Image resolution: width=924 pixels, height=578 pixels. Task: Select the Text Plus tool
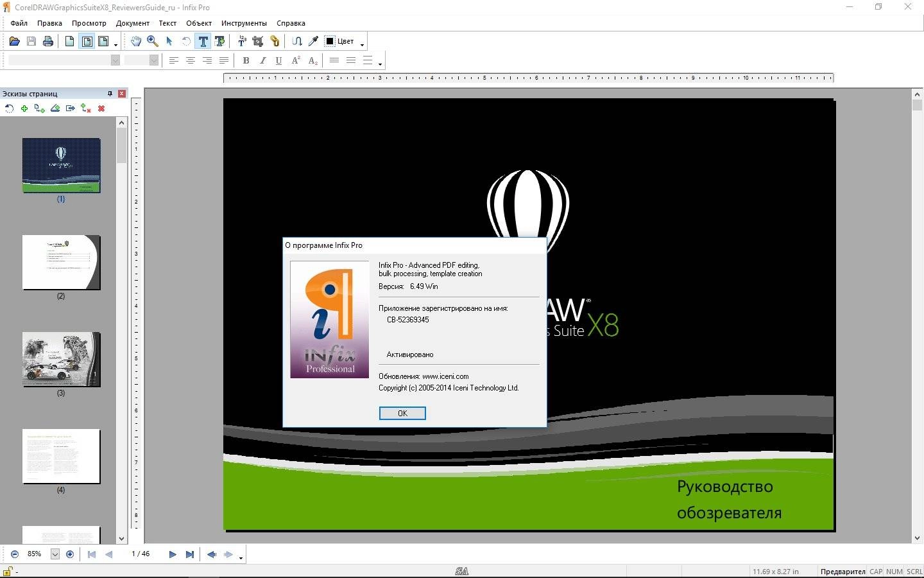coord(219,41)
